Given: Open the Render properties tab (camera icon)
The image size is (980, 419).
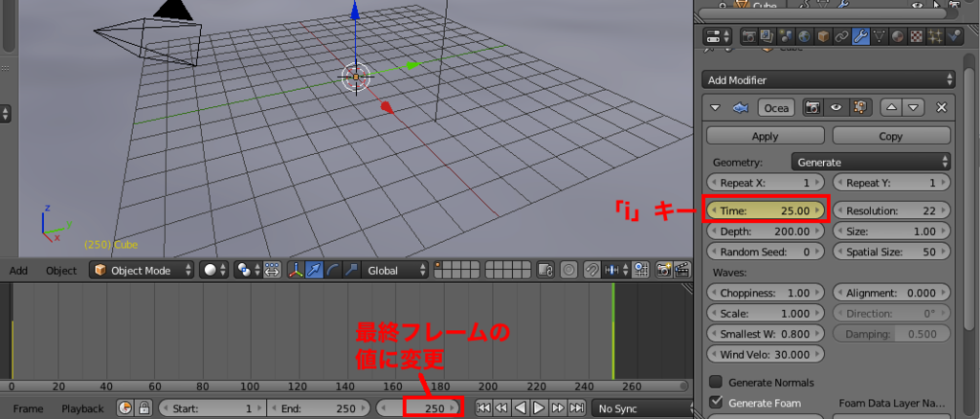Looking at the screenshot, I should point(748,36).
